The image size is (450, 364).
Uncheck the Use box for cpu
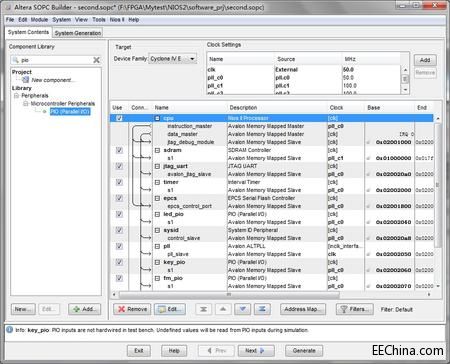point(119,118)
